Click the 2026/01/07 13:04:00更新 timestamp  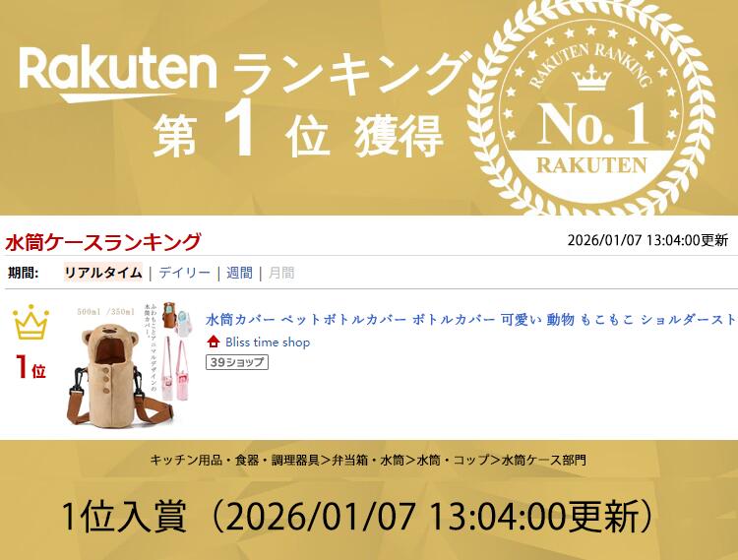(x=647, y=240)
